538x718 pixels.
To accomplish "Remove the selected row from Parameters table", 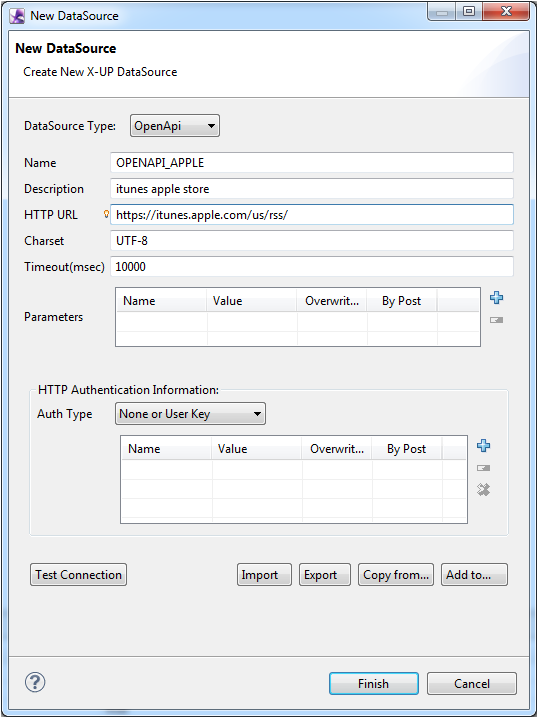I will 496,320.
